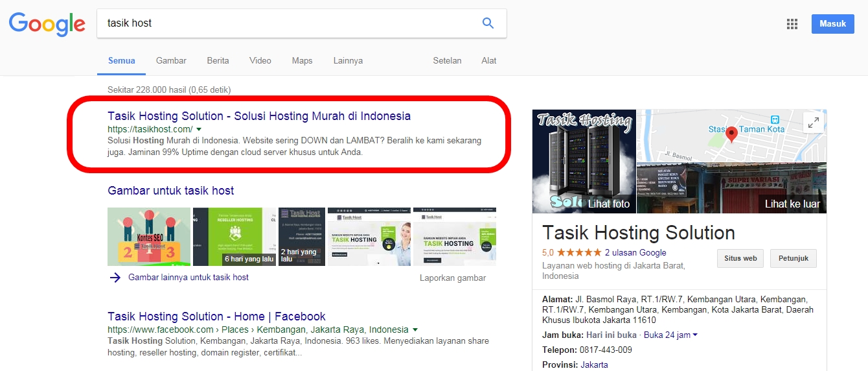Open the thumbnail labeled 2 hari yang lalu
This screenshot has width=868, height=371.
(x=302, y=237)
